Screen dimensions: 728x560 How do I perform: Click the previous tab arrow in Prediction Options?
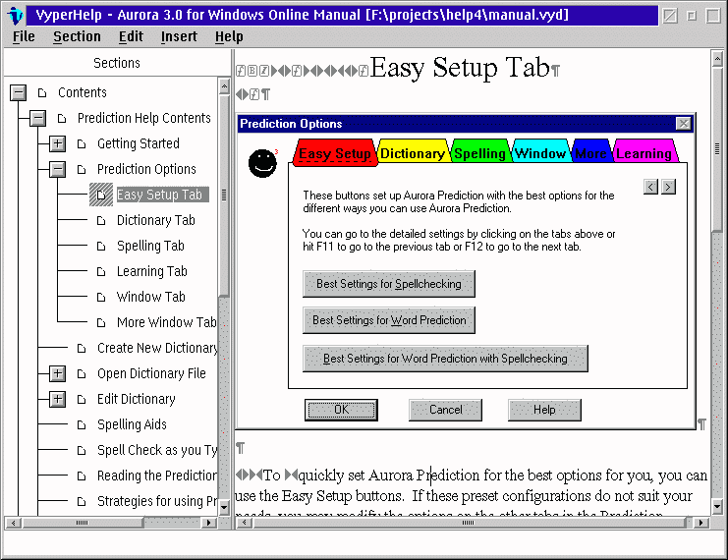(651, 187)
